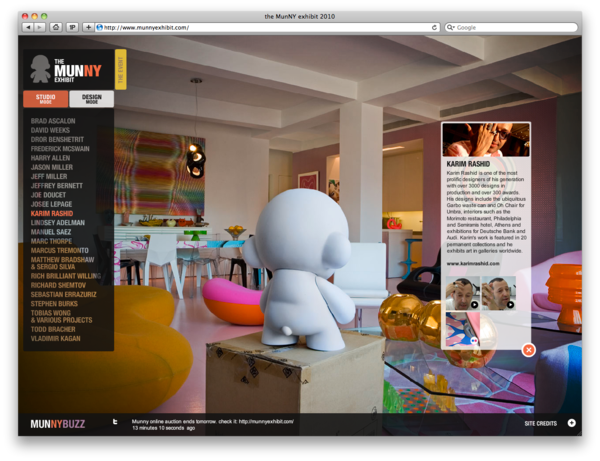Screen dimensions: 600x461
Task: Select Dror Benshetrit from designer list
Action: click(57, 139)
